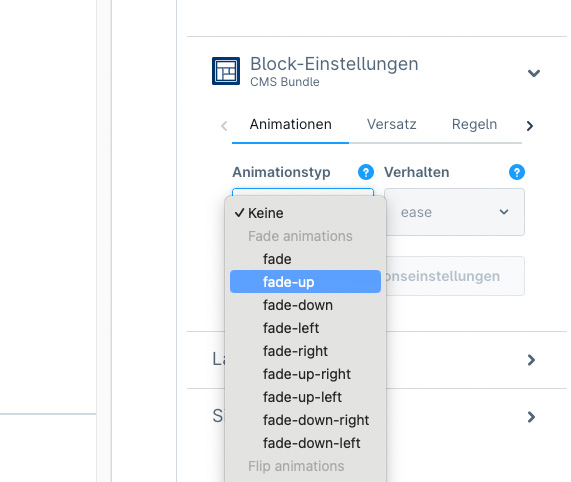
Task: Choose the Keine option
Action: pyautogui.click(x=306, y=213)
